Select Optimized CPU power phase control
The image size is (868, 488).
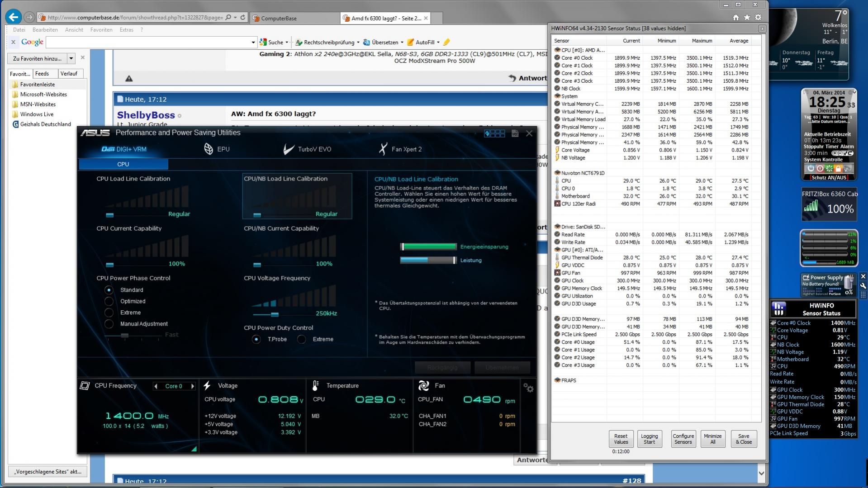pyautogui.click(x=109, y=301)
